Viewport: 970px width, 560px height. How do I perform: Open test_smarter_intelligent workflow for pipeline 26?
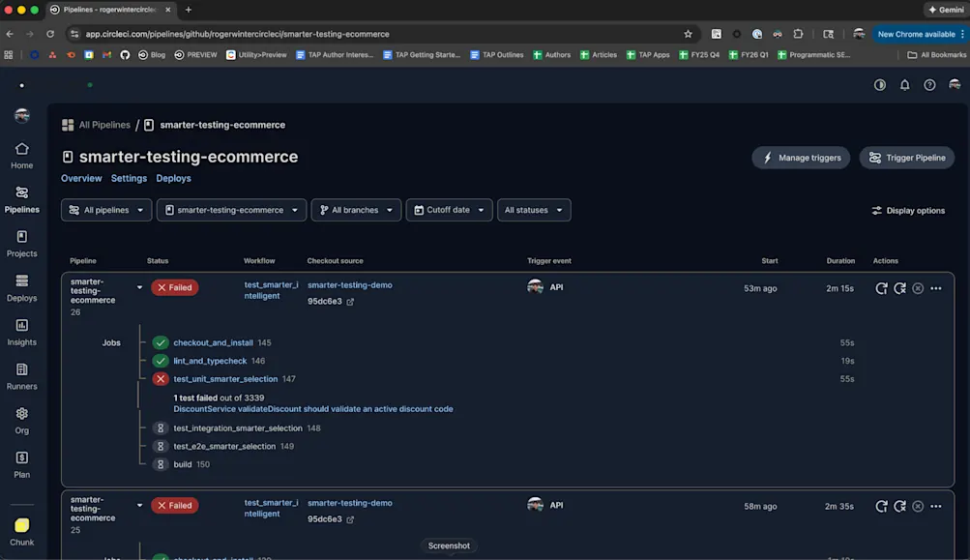[x=271, y=290]
